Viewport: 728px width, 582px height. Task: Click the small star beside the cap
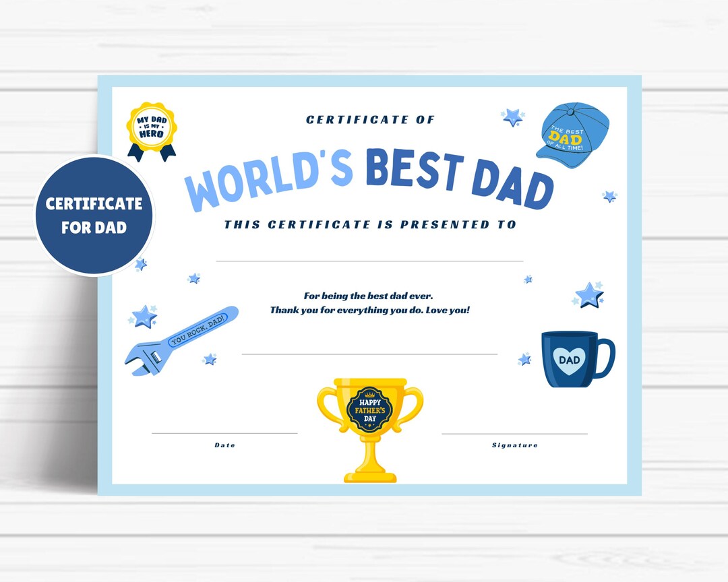512,119
